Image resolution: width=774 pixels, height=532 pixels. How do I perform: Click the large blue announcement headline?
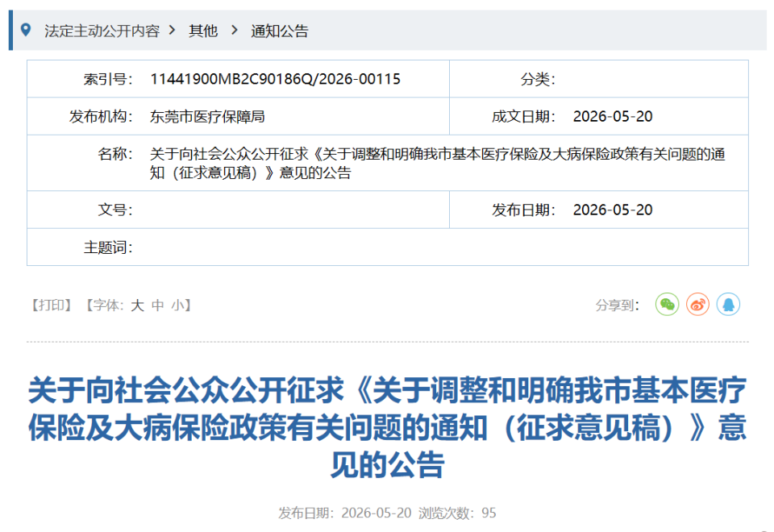pyautogui.click(x=388, y=427)
